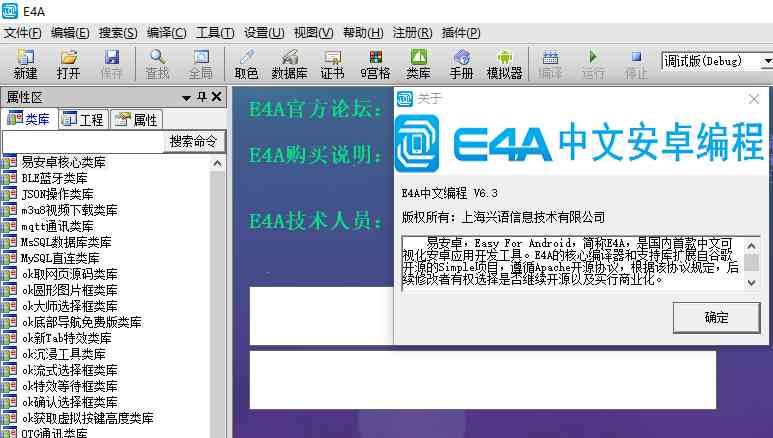Viewport: 773px width, 438px height.
Task: Open the 编译(C) menu
Action: pos(167,33)
